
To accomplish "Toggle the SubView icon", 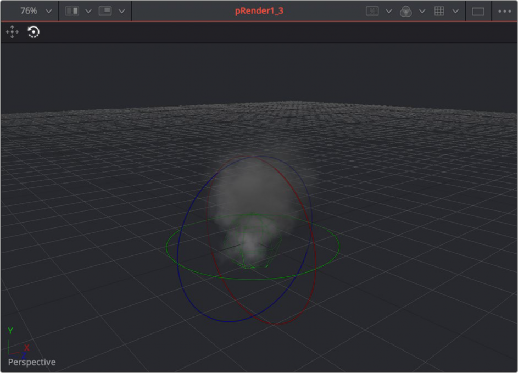I will (105, 11).
